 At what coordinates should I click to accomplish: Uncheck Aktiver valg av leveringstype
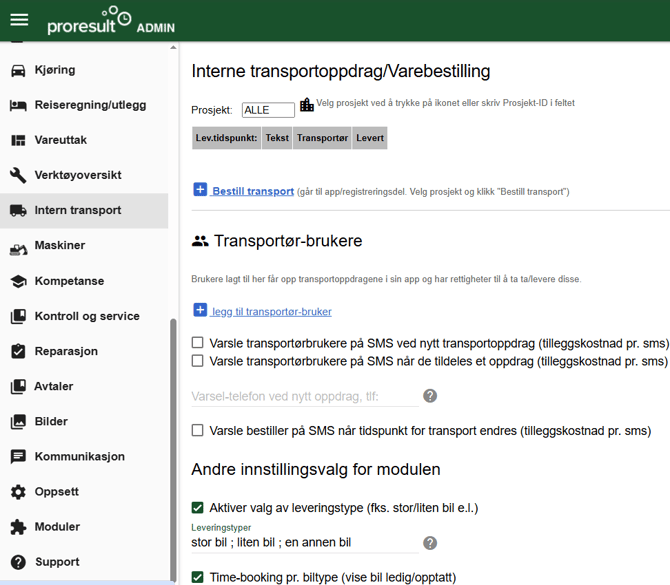(198, 508)
